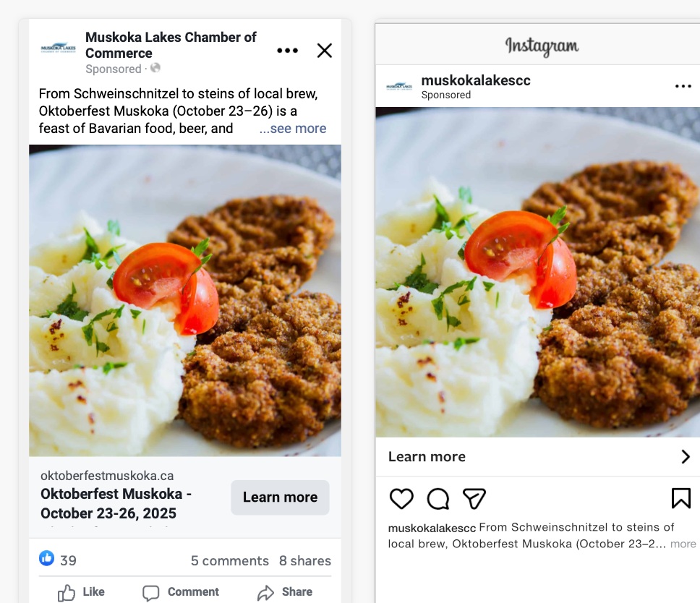Screen dimensions: 700x603
Task: Click the Instagram Learn more chevron arrow
Action: (686, 456)
